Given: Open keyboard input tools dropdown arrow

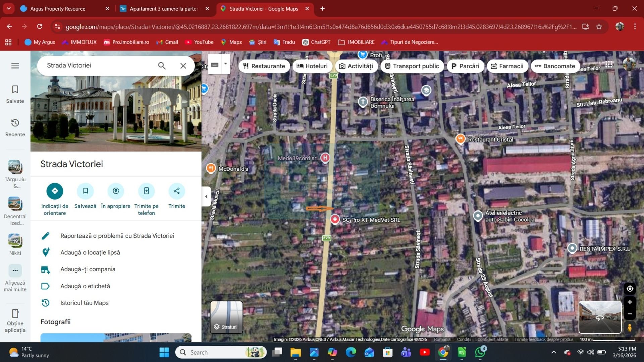Looking at the screenshot, I should [x=226, y=64].
